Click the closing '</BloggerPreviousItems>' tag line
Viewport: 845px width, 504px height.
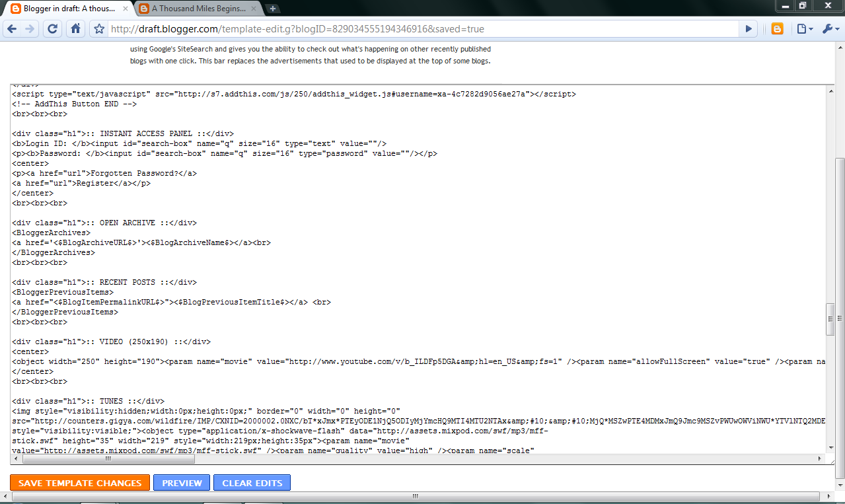(x=65, y=312)
